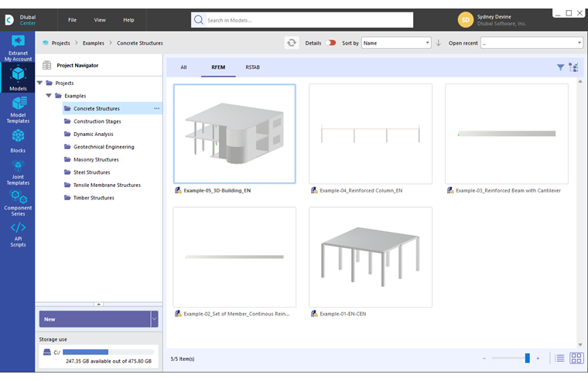
Task: Select Tensile Membrane Structures folder
Action: click(x=107, y=185)
